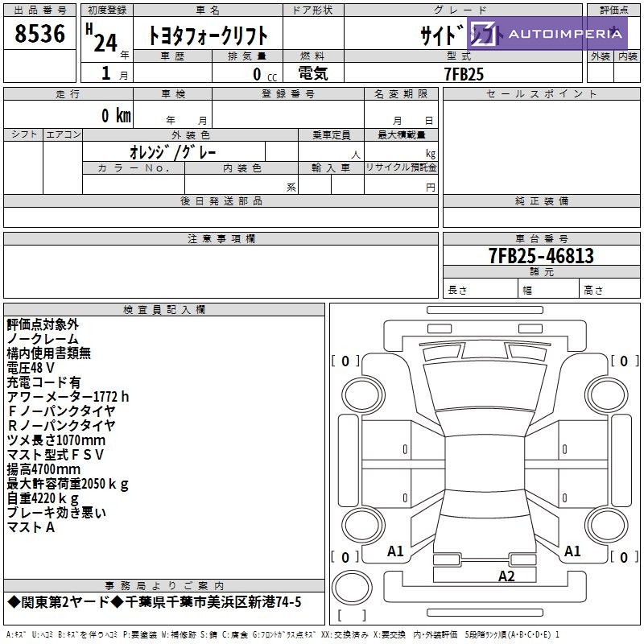
Task: Click the "型式" header
Action: (x=463, y=56)
